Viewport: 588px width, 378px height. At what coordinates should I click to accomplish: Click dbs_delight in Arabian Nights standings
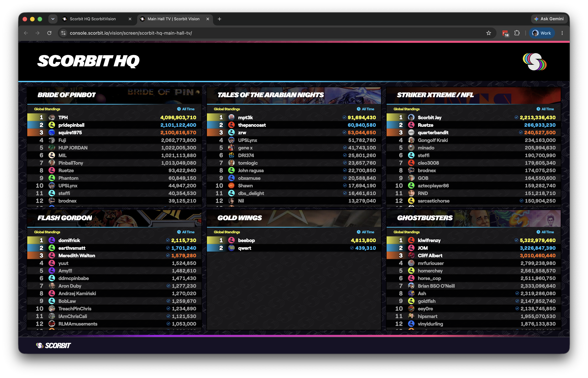(251, 193)
